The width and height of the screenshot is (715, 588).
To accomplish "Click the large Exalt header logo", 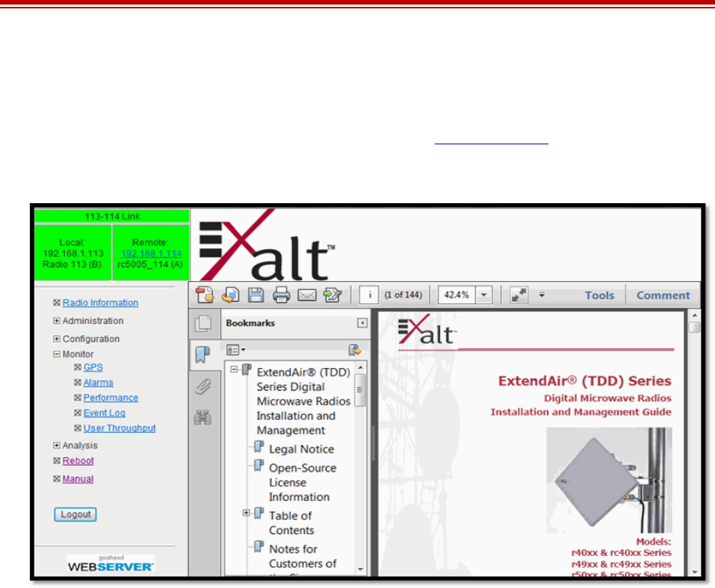I will (x=267, y=245).
